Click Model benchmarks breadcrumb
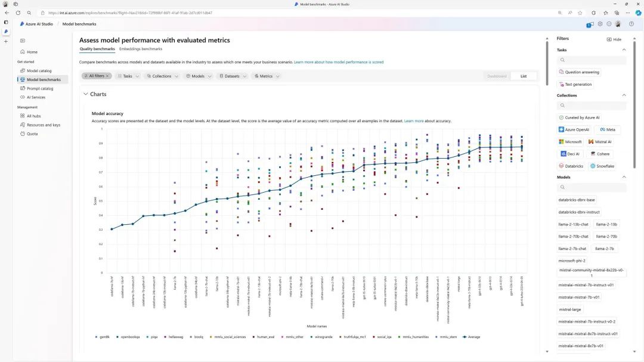Viewport: 644px width, 362px height. click(79, 24)
